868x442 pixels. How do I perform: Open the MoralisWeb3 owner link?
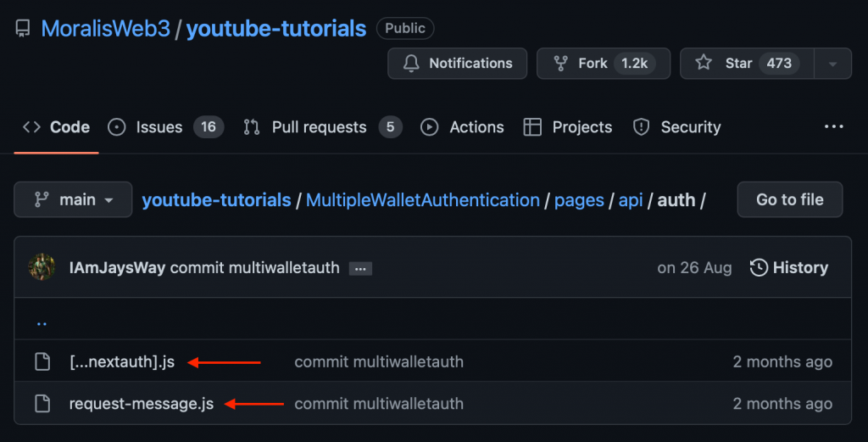click(106, 29)
